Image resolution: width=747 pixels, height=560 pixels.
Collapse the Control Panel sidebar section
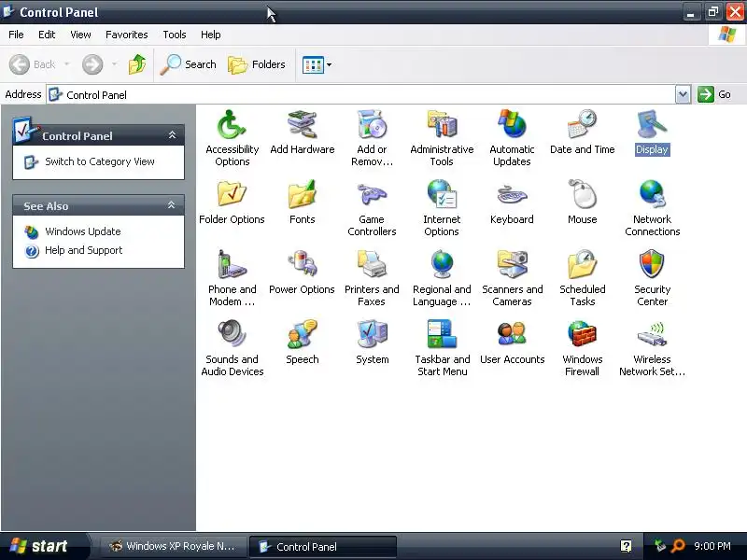point(172,135)
